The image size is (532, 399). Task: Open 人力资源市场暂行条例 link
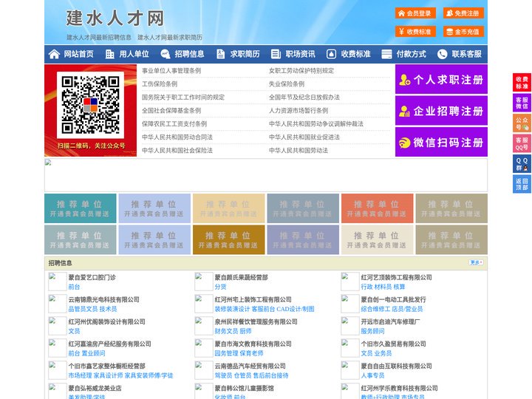point(299,111)
